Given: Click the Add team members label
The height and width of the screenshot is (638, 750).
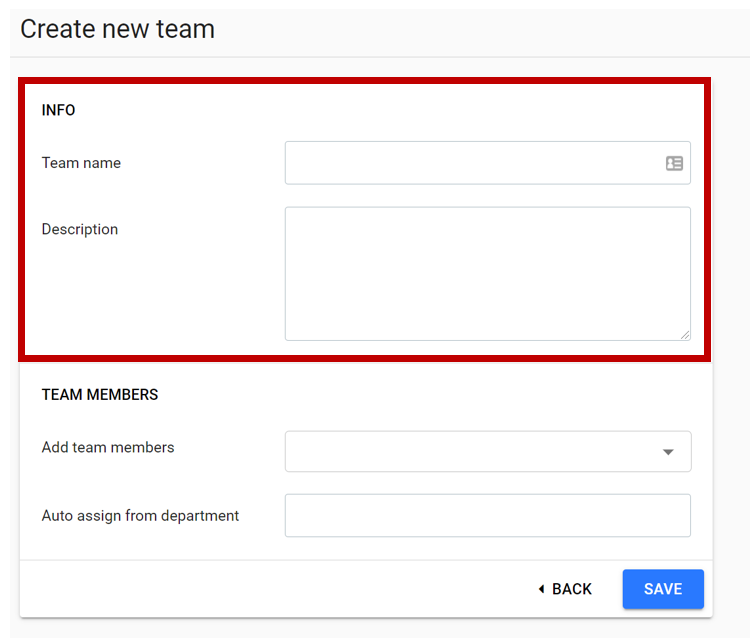Looking at the screenshot, I should (108, 447).
